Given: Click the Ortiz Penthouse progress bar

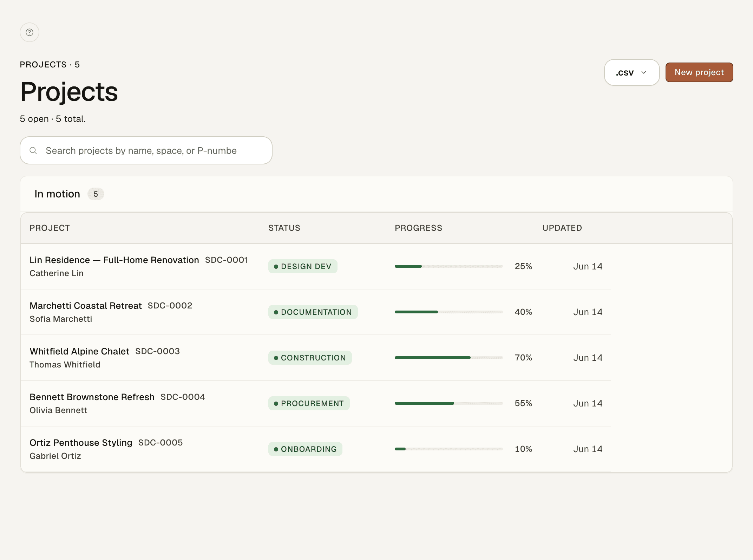Looking at the screenshot, I should point(449,449).
